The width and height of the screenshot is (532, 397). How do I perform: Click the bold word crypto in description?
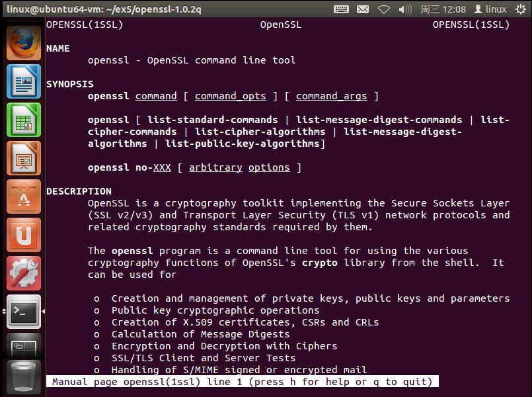(320, 263)
